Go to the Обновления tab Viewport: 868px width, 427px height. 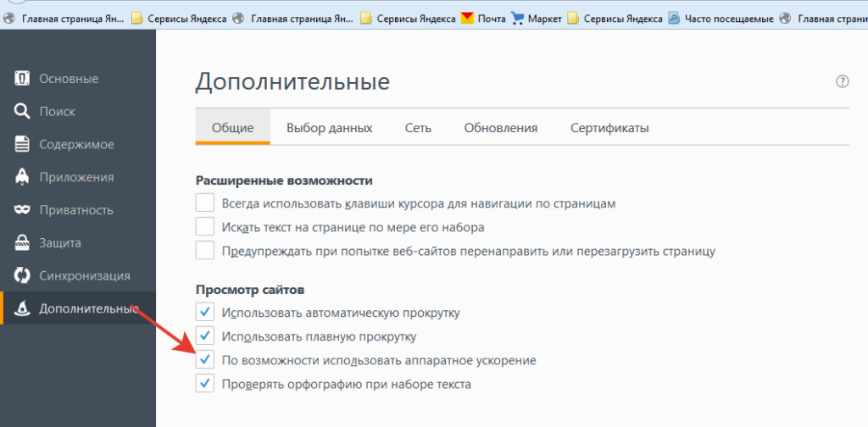tap(500, 128)
